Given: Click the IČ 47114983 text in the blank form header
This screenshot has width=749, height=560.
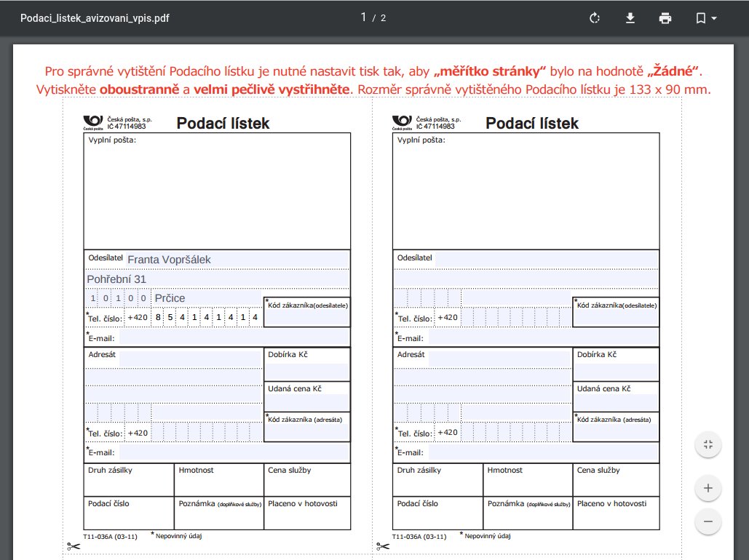Looking at the screenshot, I should pyautogui.click(x=435, y=127).
